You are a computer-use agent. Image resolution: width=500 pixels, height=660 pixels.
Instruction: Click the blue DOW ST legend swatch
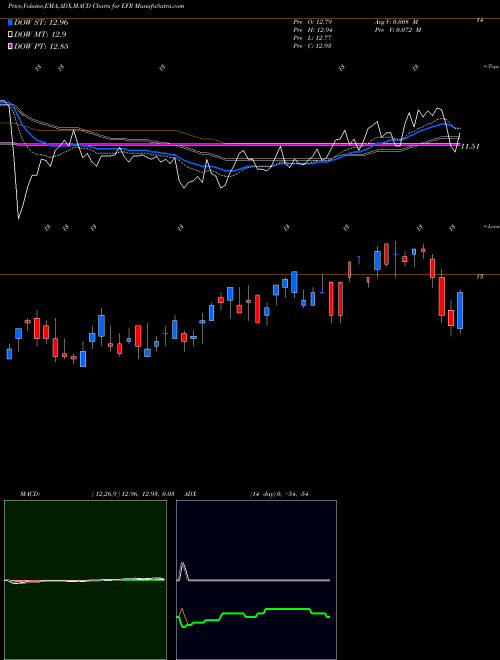click(x=11, y=22)
